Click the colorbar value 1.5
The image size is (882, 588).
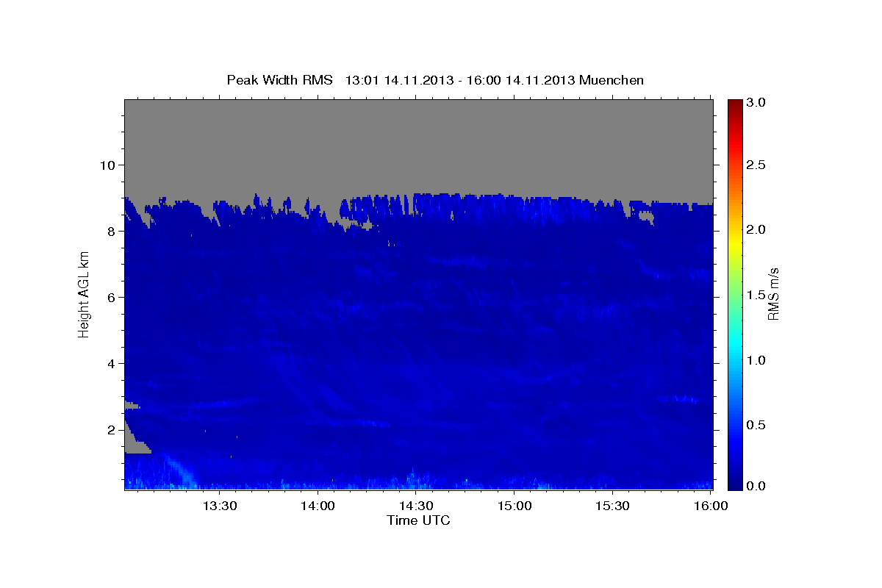pos(758,295)
